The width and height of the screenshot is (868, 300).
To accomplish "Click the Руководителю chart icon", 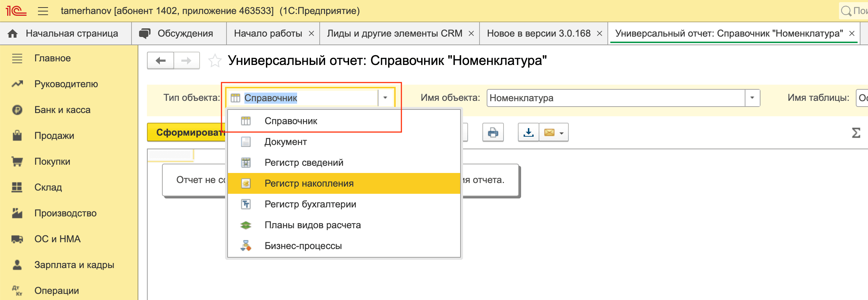I will 17,84.
